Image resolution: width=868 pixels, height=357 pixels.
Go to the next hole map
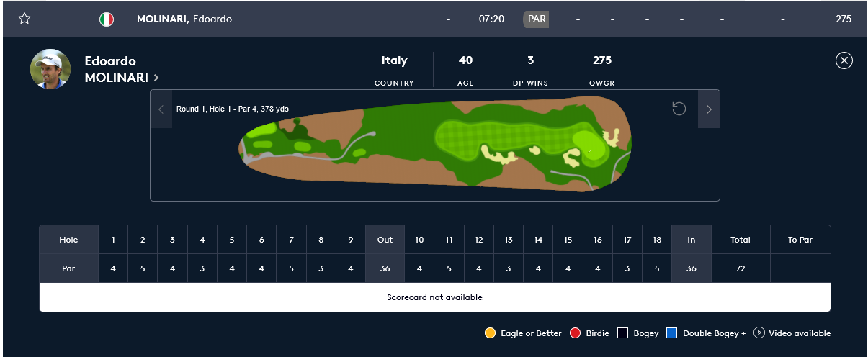tap(709, 109)
